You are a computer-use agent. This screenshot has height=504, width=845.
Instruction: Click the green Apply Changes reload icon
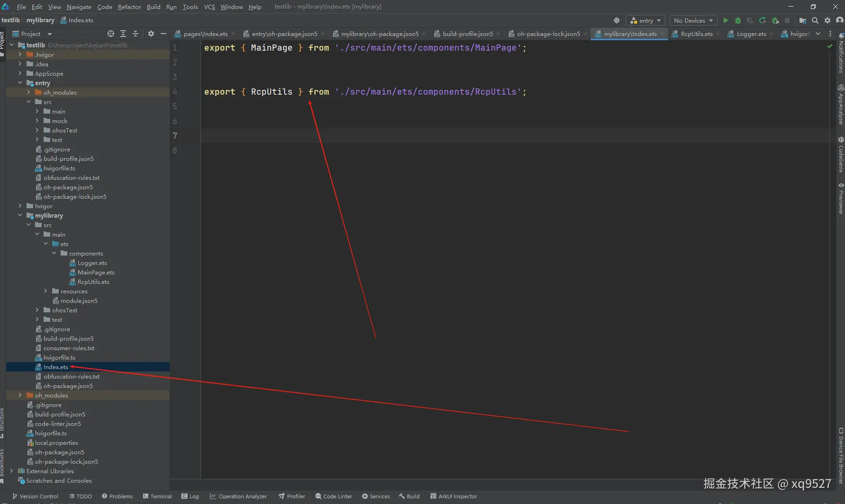pyautogui.click(x=763, y=20)
